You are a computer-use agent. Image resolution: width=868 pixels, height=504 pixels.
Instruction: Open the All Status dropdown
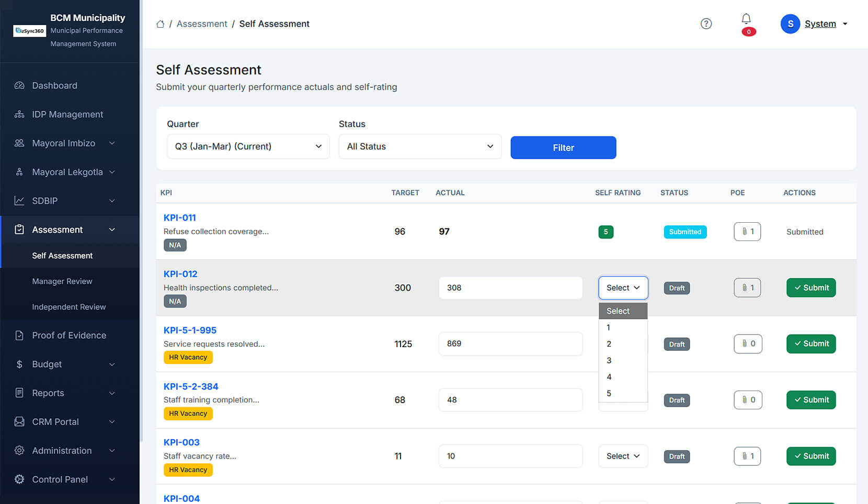coord(420,146)
